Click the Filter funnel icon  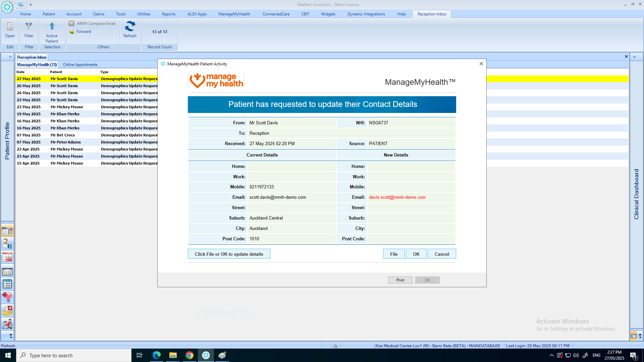pyautogui.click(x=29, y=26)
